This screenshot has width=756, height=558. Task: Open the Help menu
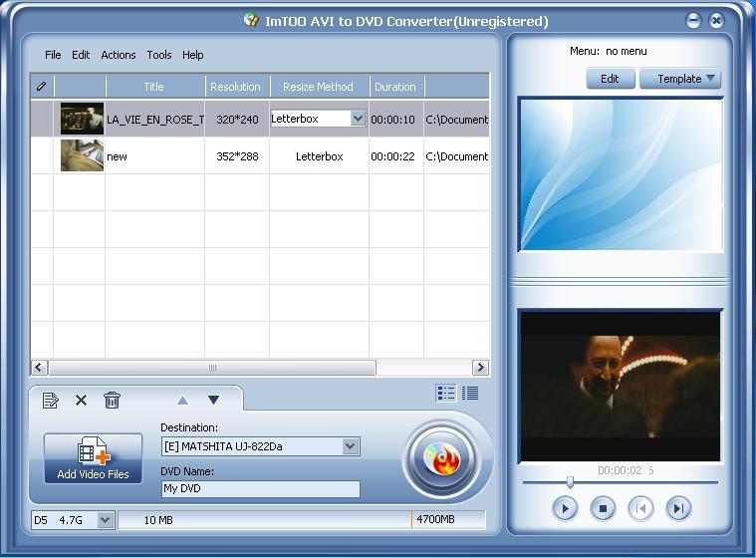[x=193, y=55]
